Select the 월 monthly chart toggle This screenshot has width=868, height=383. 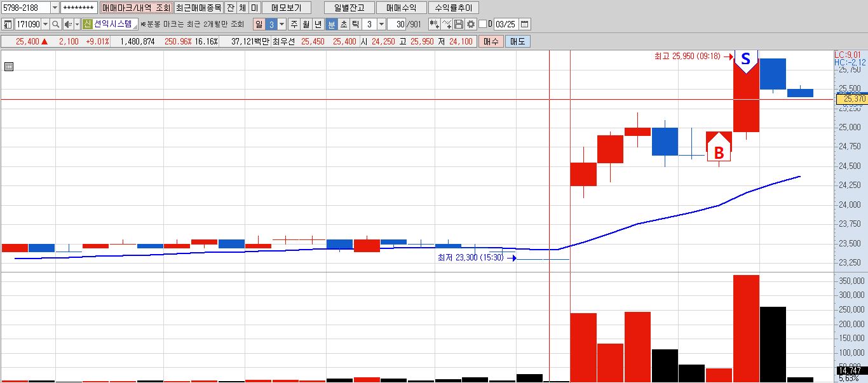click(x=306, y=24)
